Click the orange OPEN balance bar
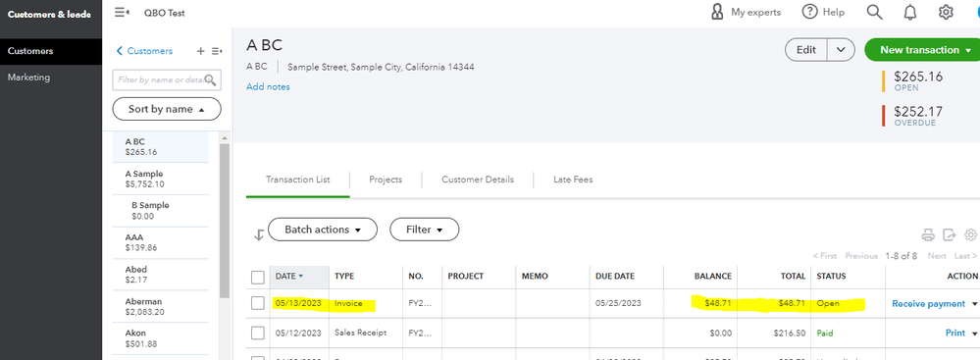This screenshot has height=360, width=980. tap(884, 81)
